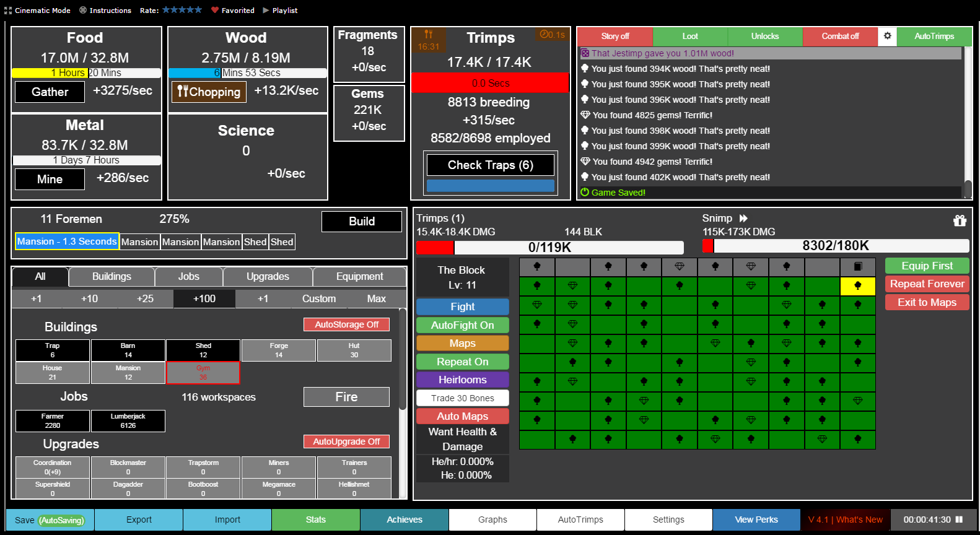980x535 pixels.
Task: Toggle the Repeat Forever setting
Action: pyautogui.click(x=927, y=284)
